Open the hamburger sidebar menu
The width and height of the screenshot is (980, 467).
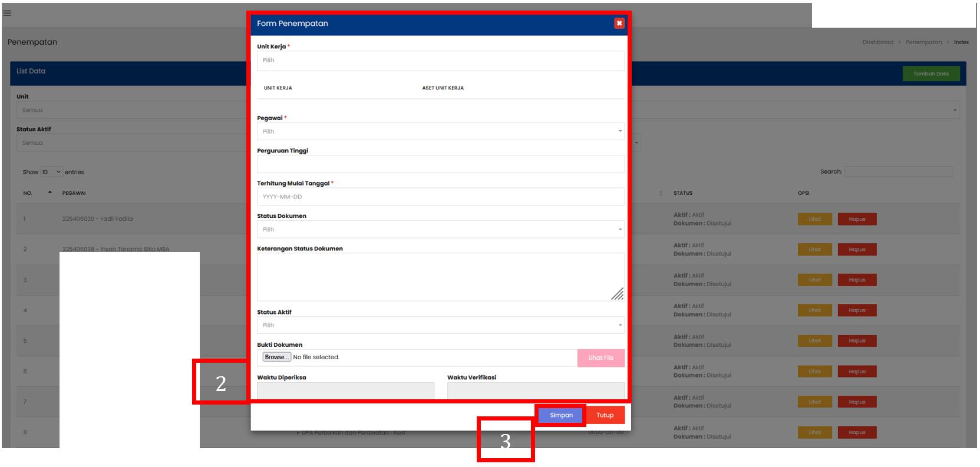[x=7, y=13]
